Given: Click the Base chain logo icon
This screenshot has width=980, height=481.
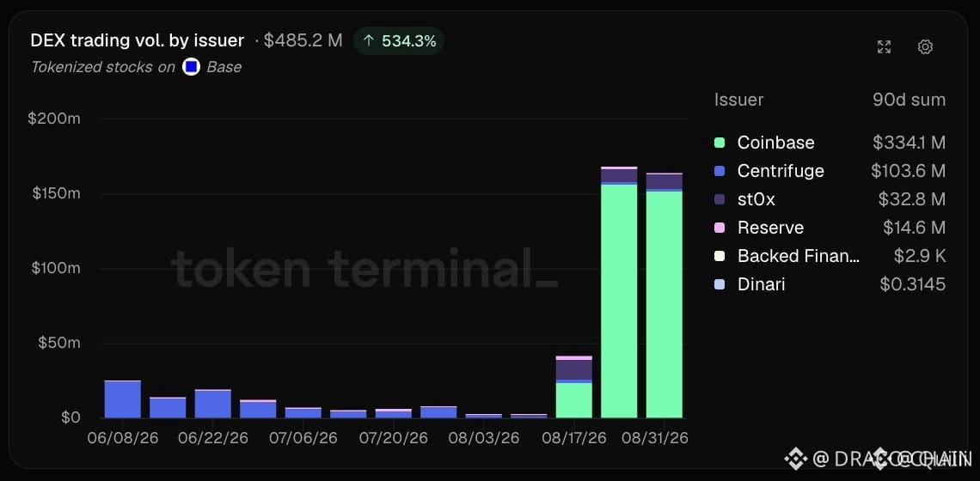Looking at the screenshot, I should coord(191,67).
